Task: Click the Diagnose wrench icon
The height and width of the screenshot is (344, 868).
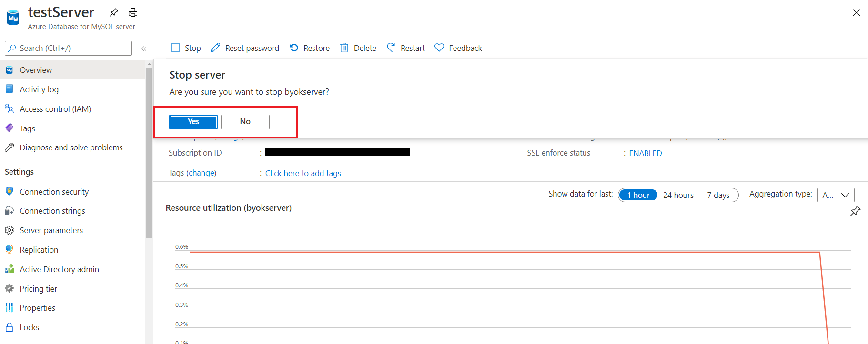Action: (x=9, y=147)
